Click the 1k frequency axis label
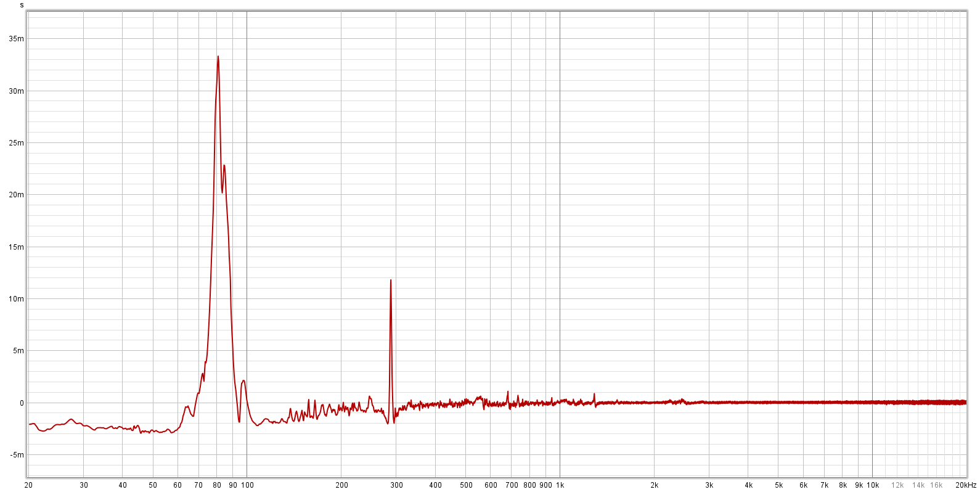This screenshot has height=492, width=980. (560, 485)
